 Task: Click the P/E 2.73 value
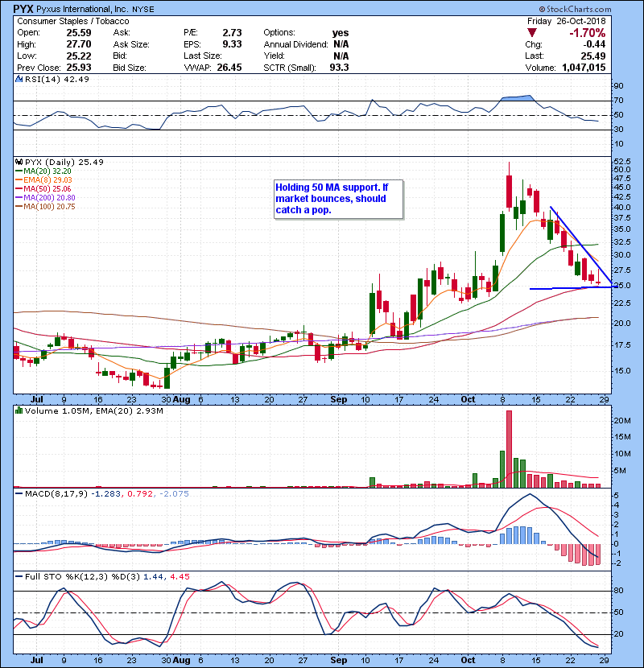coord(233,33)
